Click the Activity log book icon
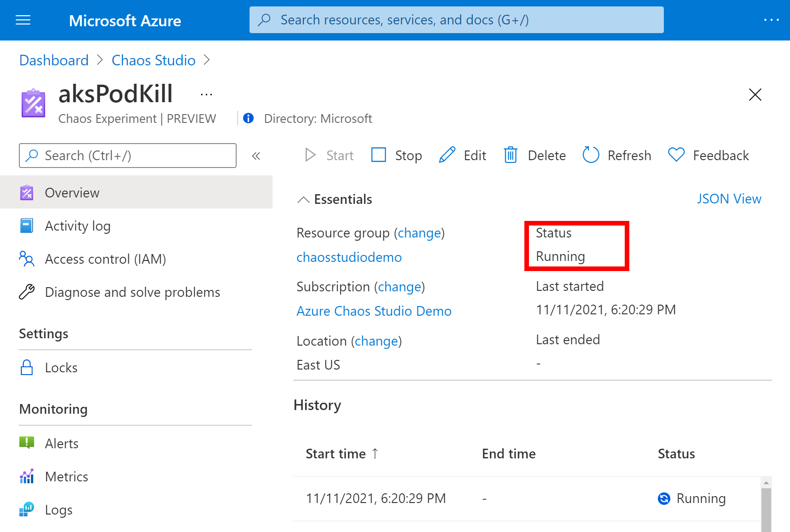 click(27, 226)
